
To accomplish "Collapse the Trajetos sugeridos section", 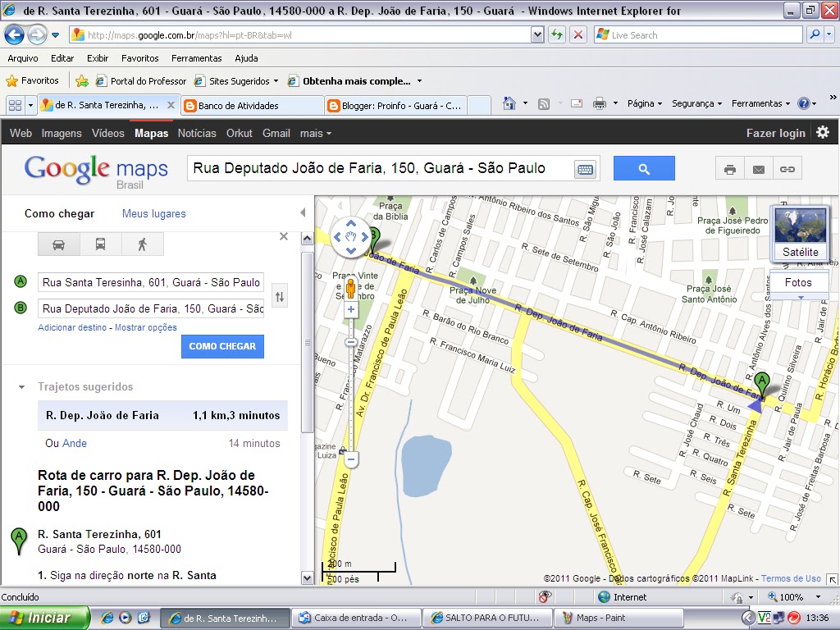I will (x=21, y=387).
